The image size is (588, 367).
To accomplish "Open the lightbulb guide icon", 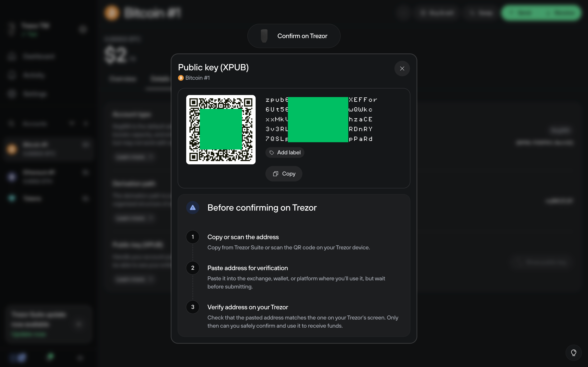I will [574, 353].
